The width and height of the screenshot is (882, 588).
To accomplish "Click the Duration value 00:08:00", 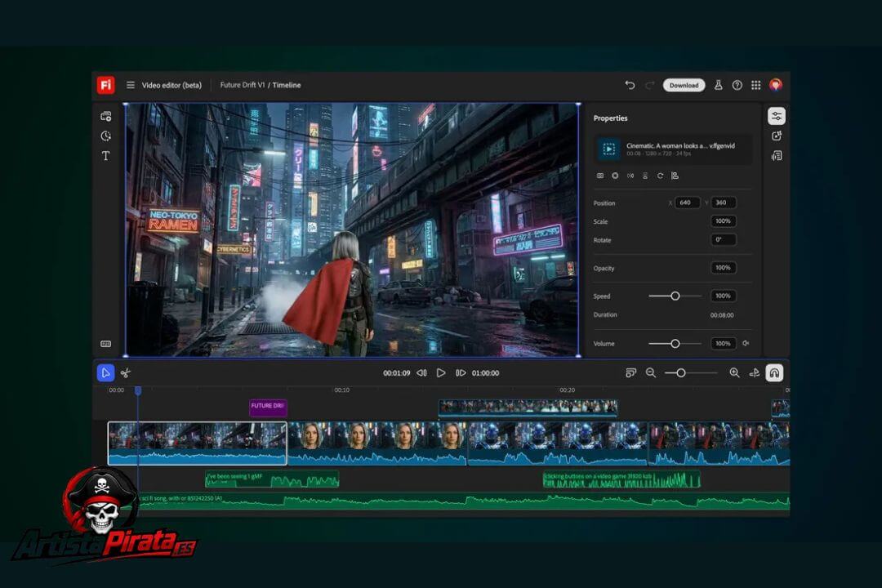I will pos(722,315).
